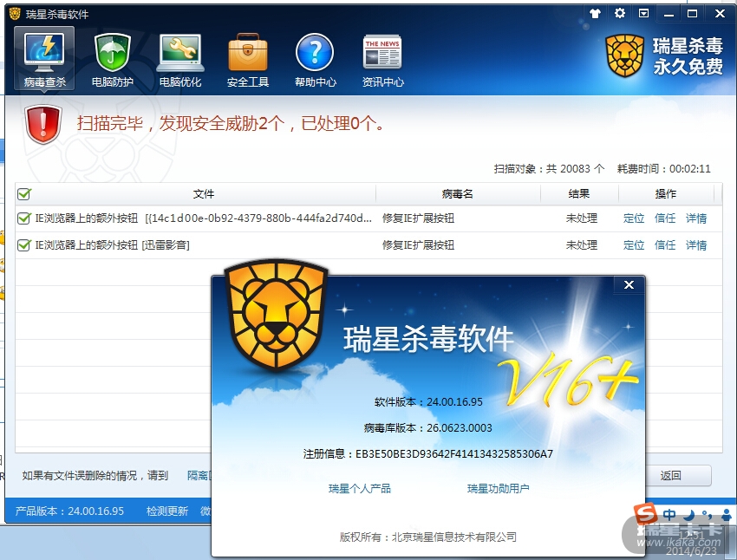Click the 软件版本：24.00.16.95 text
This screenshot has height=560, width=737.
point(428,402)
